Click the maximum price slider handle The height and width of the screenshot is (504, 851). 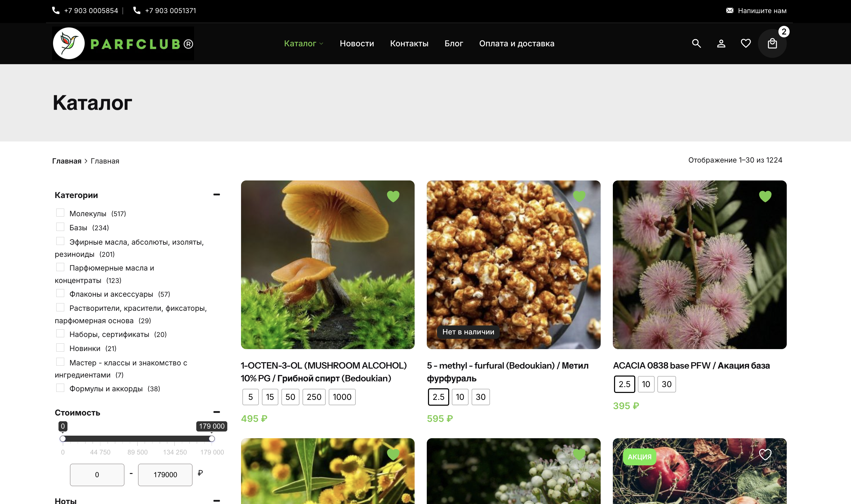[212, 439]
